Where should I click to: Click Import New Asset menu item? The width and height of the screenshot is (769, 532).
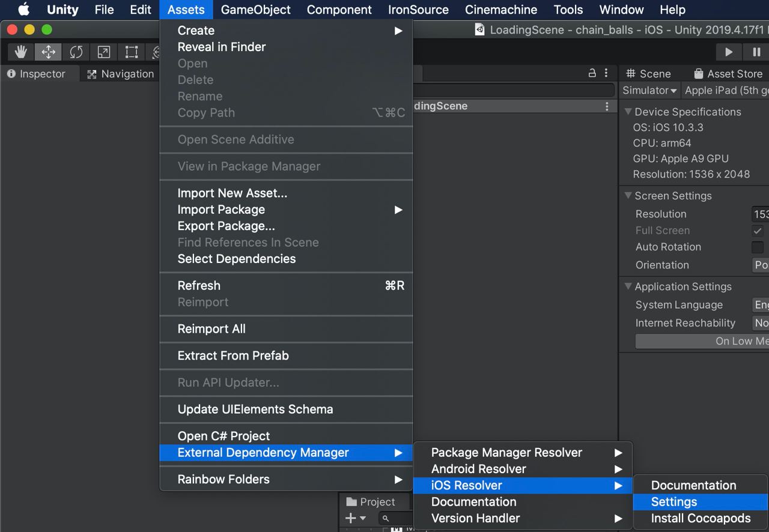click(286, 193)
